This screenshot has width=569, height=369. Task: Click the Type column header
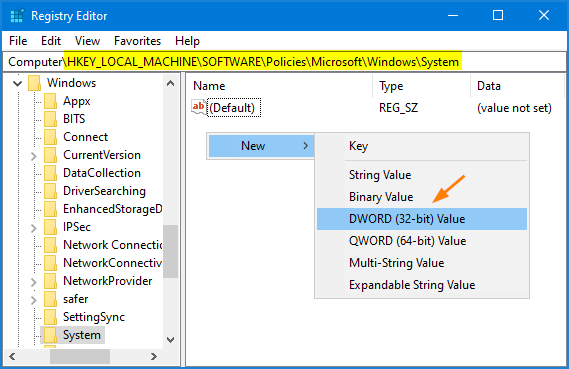(x=421, y=86)
